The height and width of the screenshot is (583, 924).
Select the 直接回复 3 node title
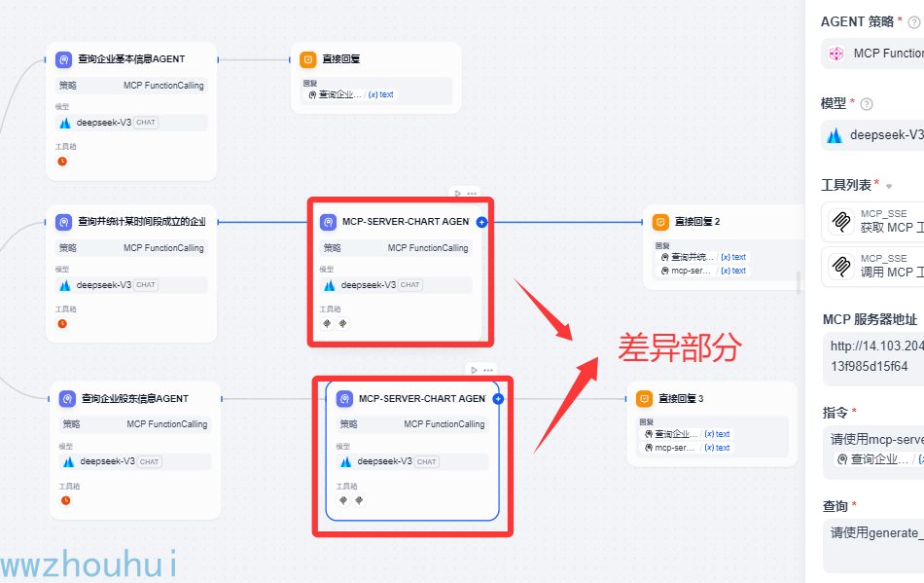[681, 398]
